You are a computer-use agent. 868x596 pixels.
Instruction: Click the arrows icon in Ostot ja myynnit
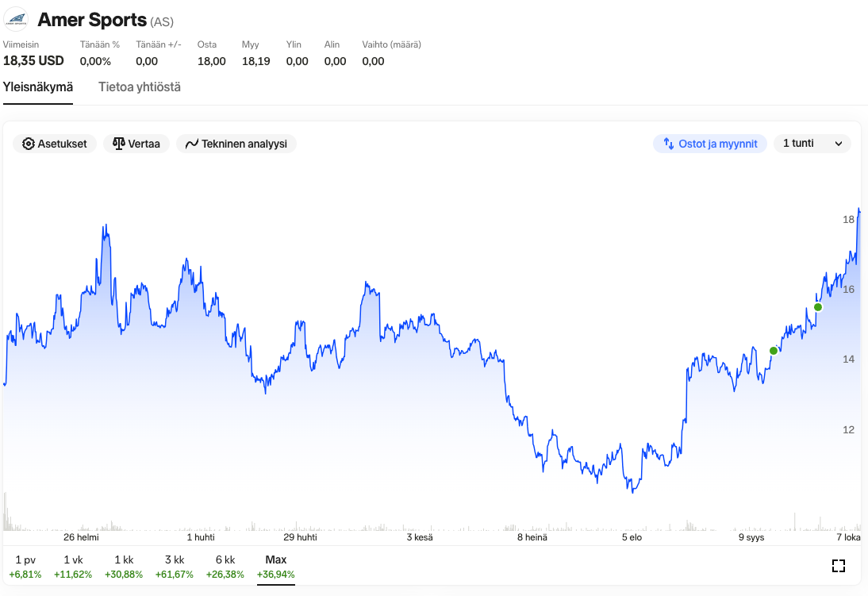click(x=669, y=144)
